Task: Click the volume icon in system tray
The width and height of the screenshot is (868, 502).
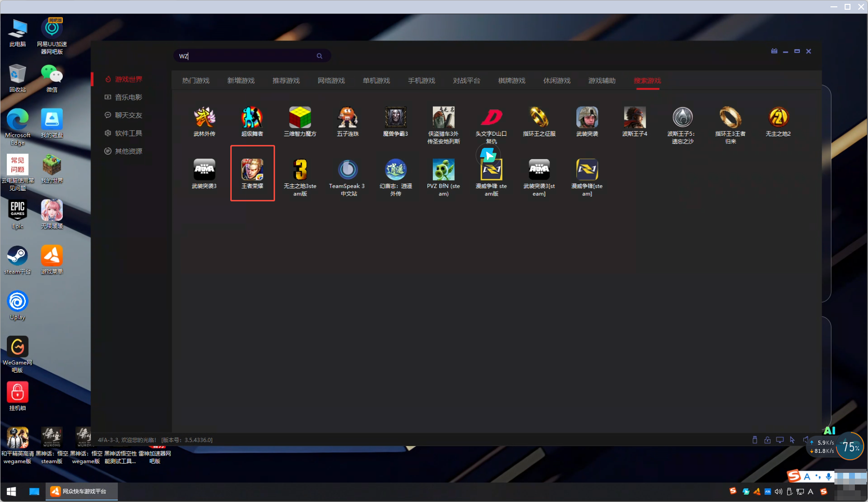Action: (x=778, y=491)
